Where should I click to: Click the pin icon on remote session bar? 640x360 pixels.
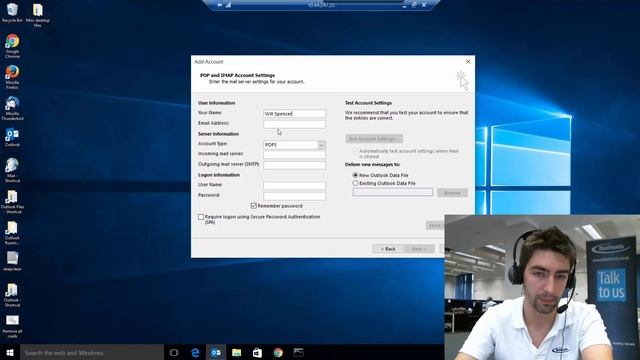point(220,5)
